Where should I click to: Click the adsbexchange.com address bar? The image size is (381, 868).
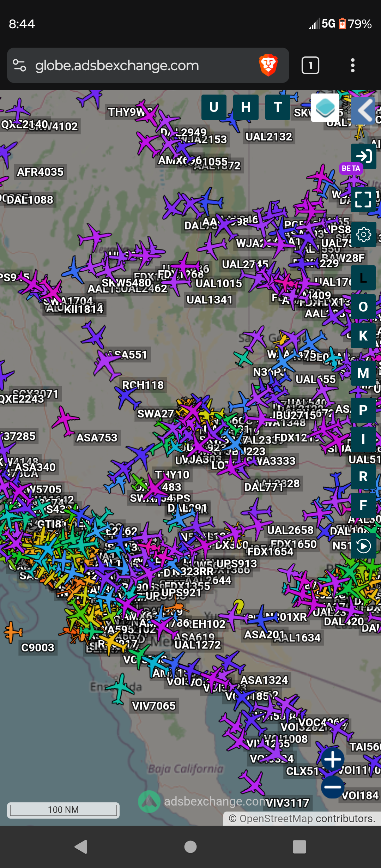(x=148, y=66)
